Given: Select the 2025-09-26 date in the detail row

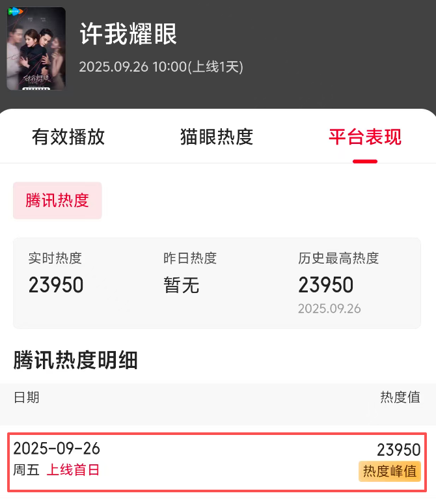Looking at the screenshot, I should 57,449.
